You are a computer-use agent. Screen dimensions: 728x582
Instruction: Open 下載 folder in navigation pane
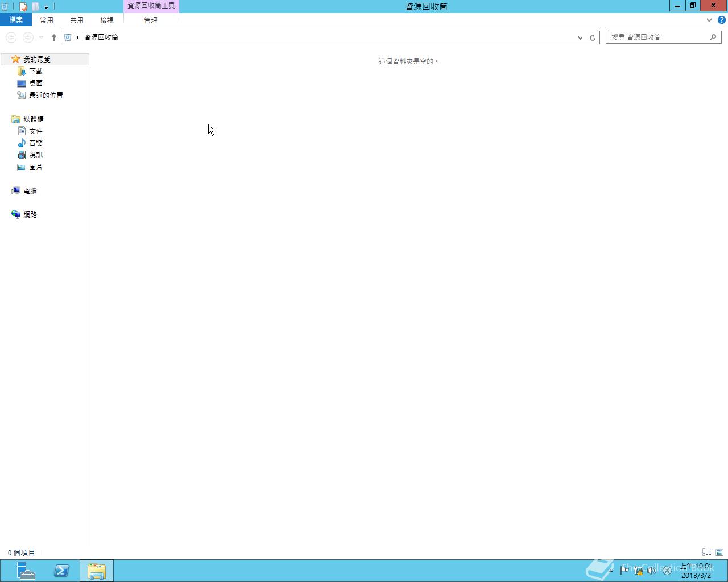click(36, 71)
